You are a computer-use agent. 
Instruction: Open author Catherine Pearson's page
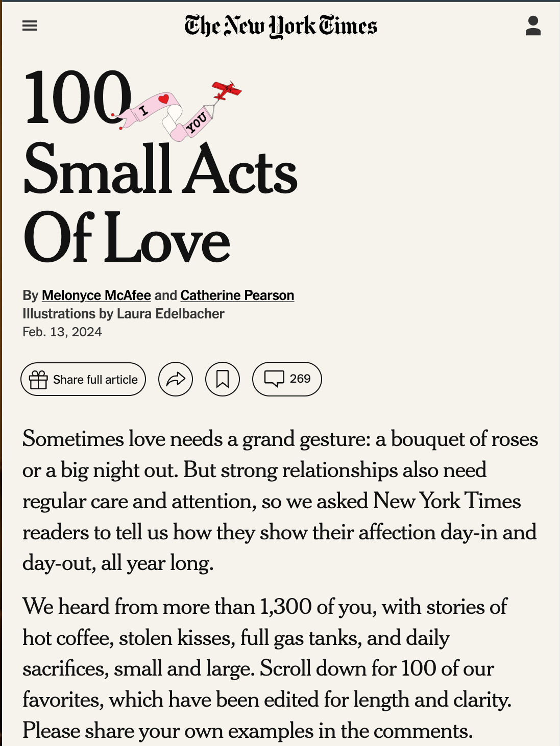coord(237,295)
